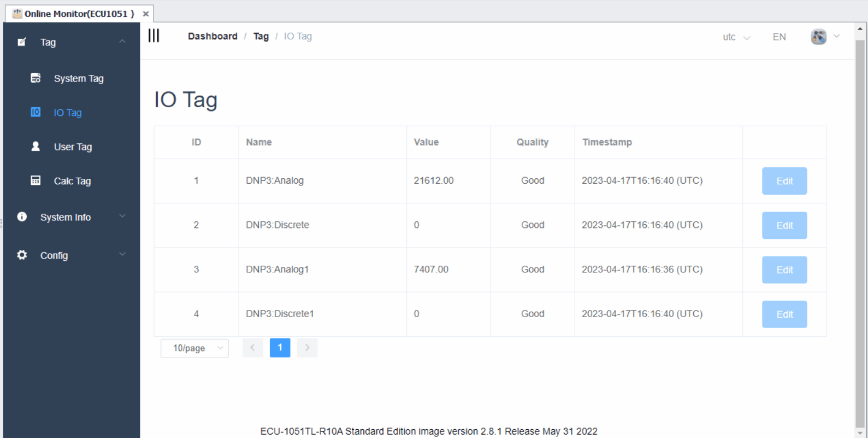This screenshot has width=868, height=438.
Task: Go to next page arrow
Action: point(307,348)
